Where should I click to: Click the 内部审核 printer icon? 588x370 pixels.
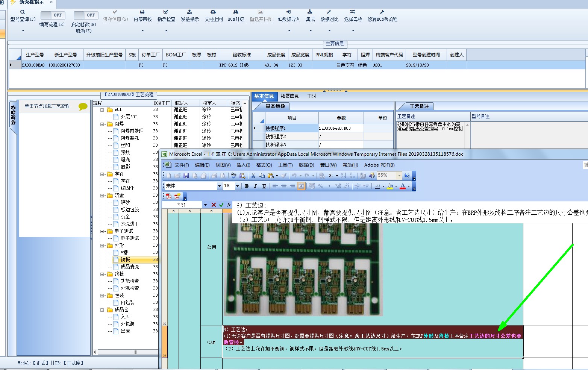point(142,12)
